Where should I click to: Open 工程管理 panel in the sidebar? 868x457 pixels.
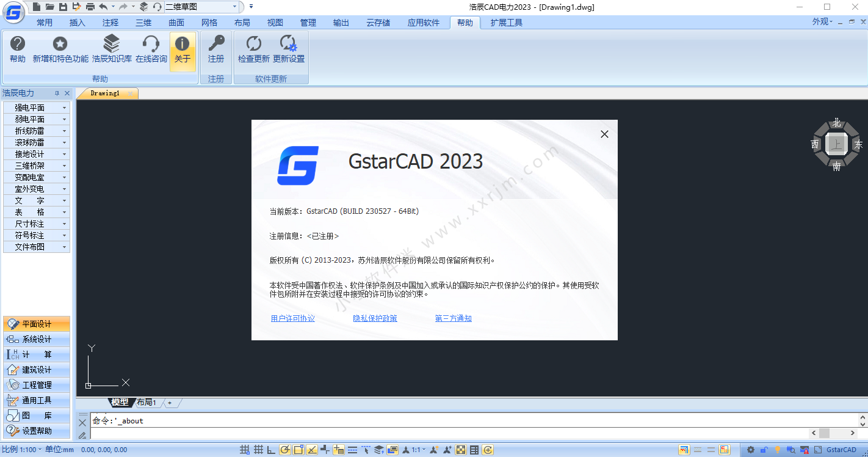[x=37, y=385]
